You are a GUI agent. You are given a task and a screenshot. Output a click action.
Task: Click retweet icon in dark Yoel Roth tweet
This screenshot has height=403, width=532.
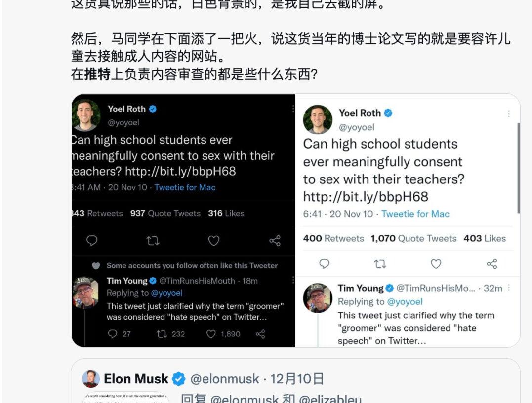153,241
